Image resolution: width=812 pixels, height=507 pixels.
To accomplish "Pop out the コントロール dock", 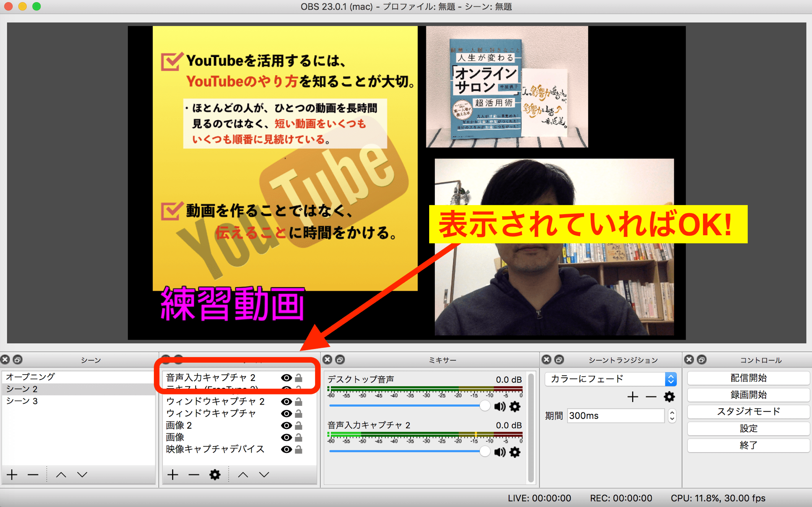I will tap(702, 360).
